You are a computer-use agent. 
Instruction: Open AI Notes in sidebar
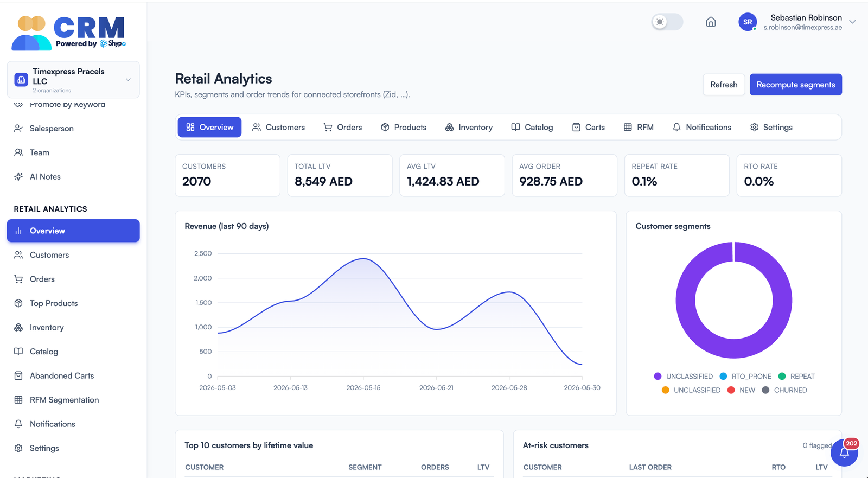point(73,177)
